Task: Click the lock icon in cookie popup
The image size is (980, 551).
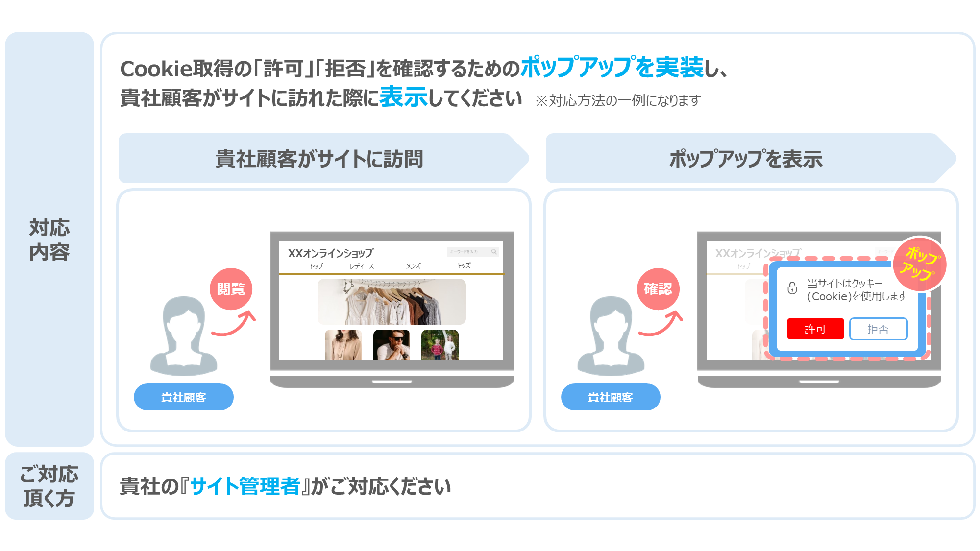Action: tap(792, 288)
